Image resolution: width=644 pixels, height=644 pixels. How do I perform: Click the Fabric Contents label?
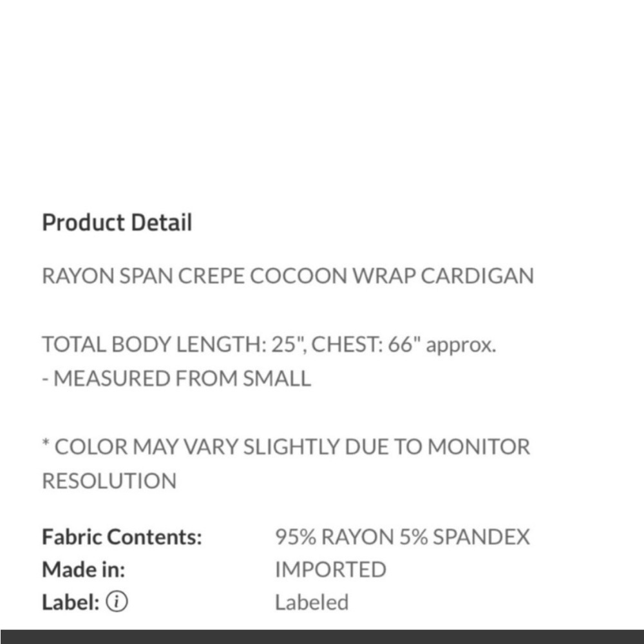[x=122, y=537]
